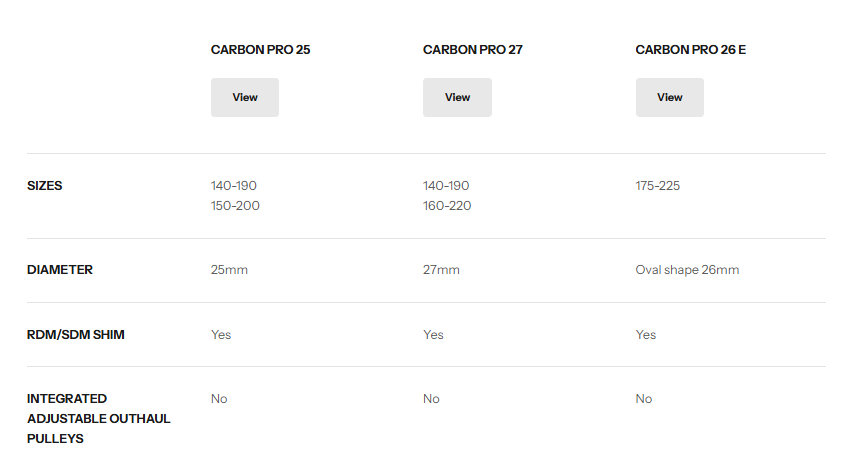Image resolution: width=841 pixels, height=472 pixels.
Task: Select the 27mm diameter value
Action: click(441, 270)
